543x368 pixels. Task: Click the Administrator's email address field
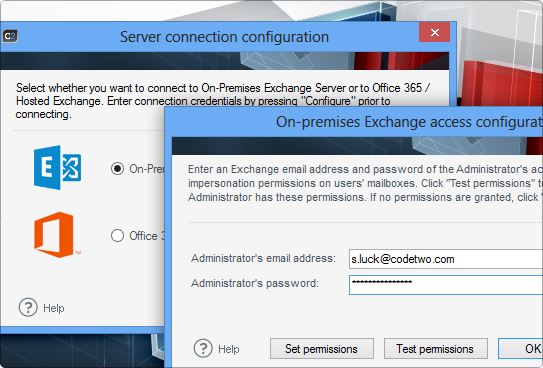click(x=446, y=259)
